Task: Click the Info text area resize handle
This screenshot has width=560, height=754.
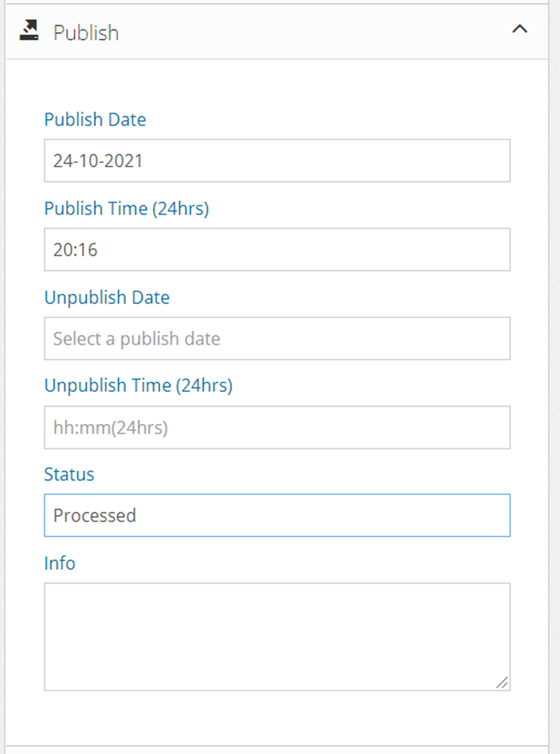Action: (x=502, y=682)
